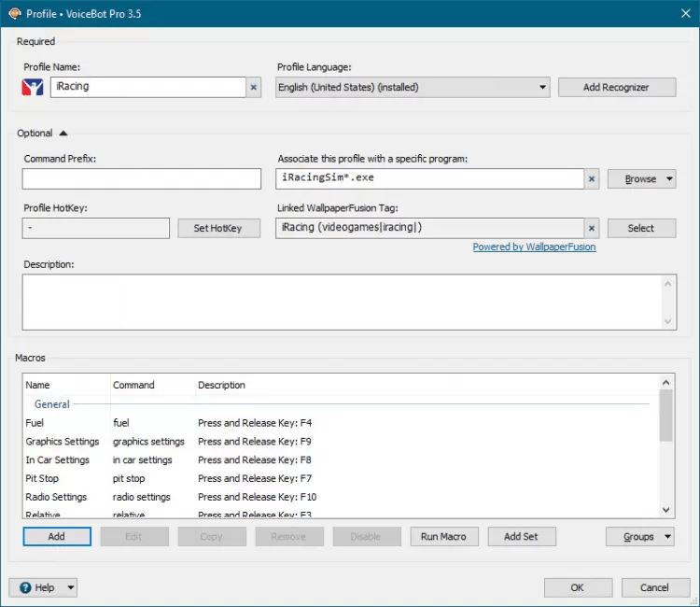The height and width of the screenshot is (607, 700).
Task: Clear the associated program field with X
Action: click(x=592, y=179)
